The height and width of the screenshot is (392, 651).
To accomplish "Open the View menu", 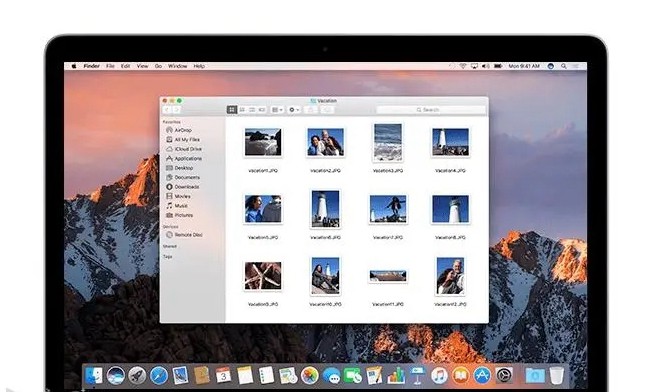I will click(142, 66).
